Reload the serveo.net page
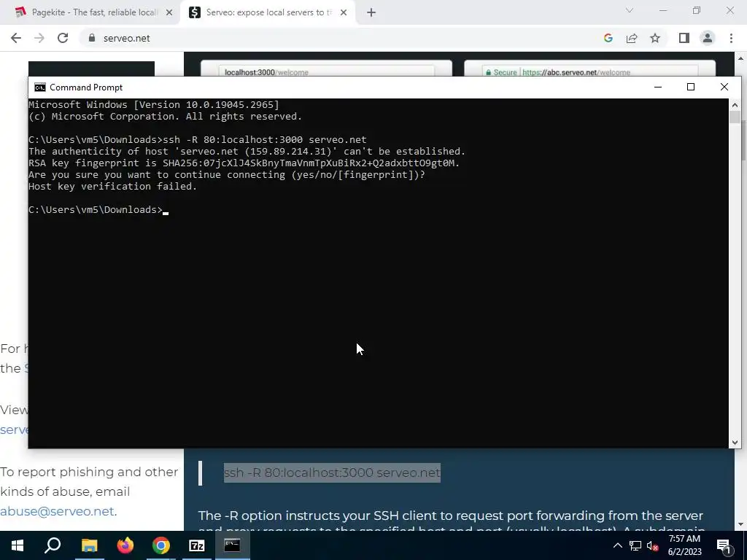This screenshot has height=560, width=747. click(x=63, y=38)
